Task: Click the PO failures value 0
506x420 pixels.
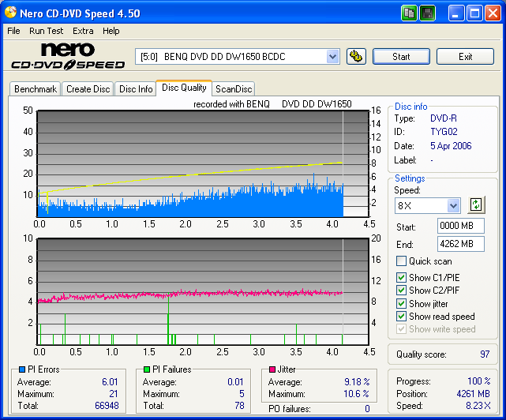Action: point(367,409)
